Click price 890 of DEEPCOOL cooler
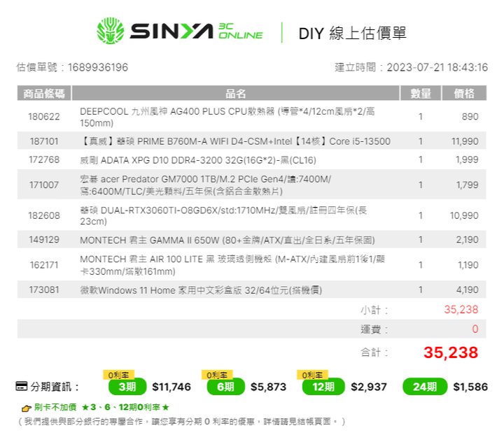 coord(470,116)
